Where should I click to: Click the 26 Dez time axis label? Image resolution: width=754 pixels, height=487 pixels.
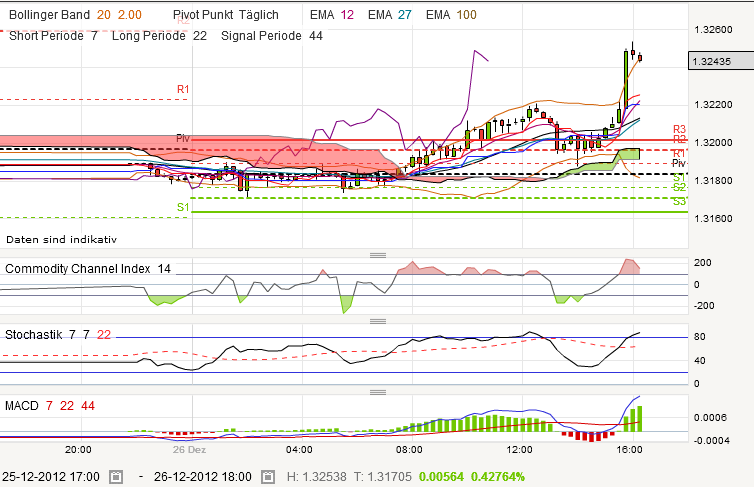[189, 450]
